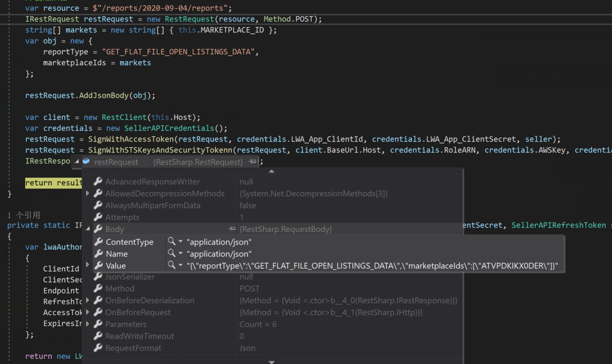
Task: Expand the Value property node
Action: (88, 265)
